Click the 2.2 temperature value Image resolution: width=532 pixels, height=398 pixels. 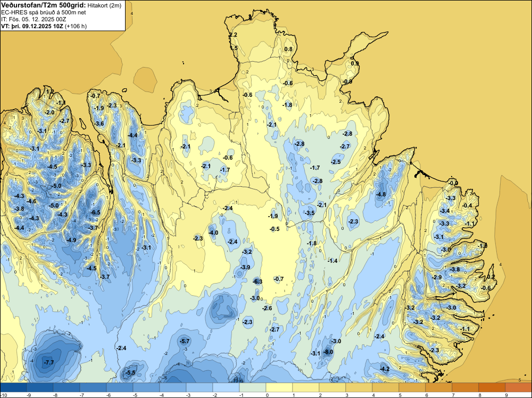click(x=233, y=35)
